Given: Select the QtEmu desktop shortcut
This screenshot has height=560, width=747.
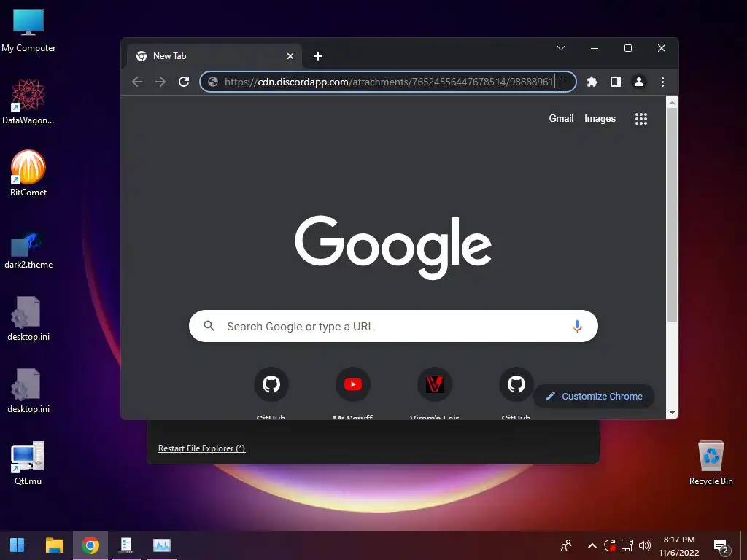Looking at the screenshot, I should point(28,464).
